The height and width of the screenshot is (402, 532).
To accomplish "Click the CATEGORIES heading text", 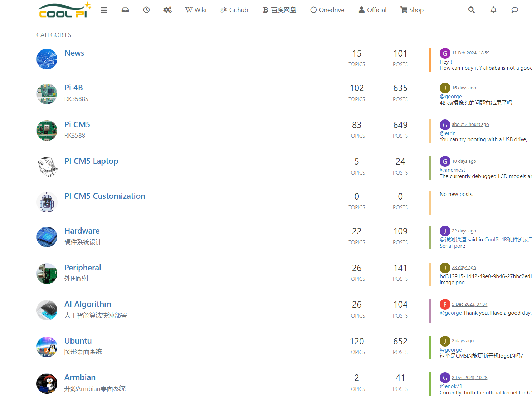I will coord(54,35).
